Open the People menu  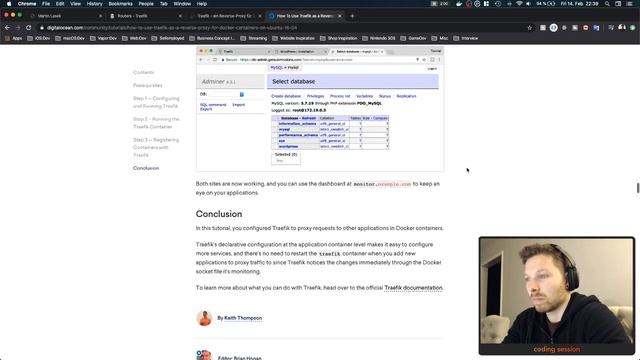click(x=146, y=4)
